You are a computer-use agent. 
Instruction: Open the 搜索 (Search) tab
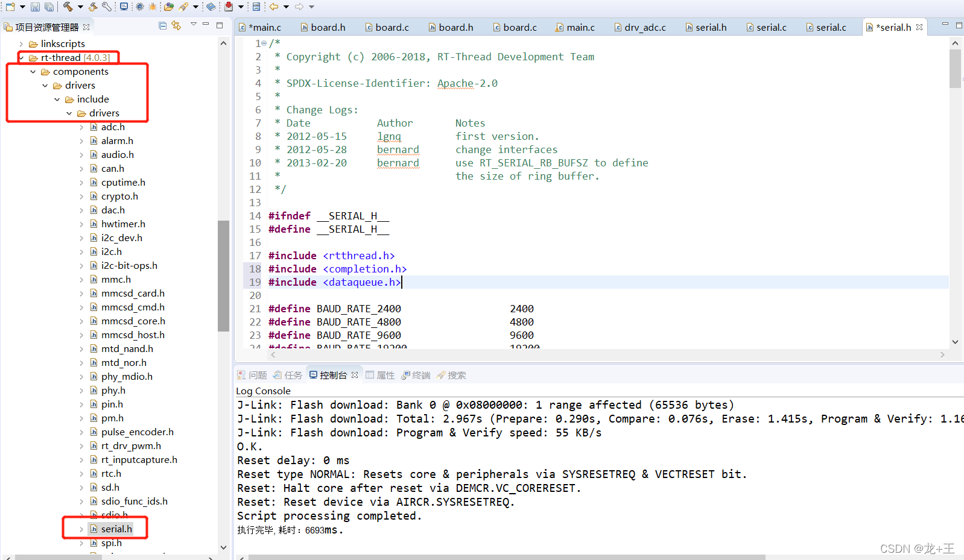click(451, 375)
